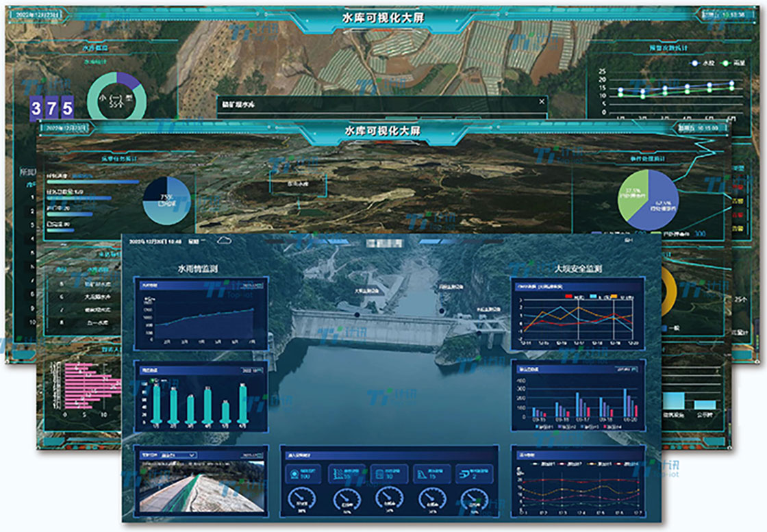Click the right monitoring point marker near the spillway

click(x=479, y=333)
